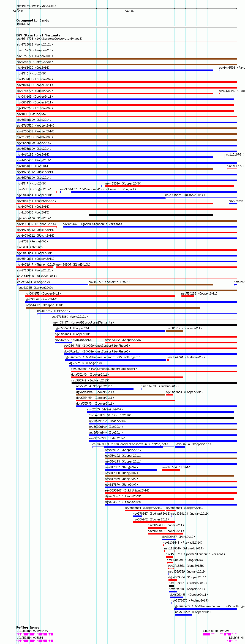Image resolution: width=245 pixels, height=644 pixels.
Task: Select the nsv960870 (Sudmant2013) label
Action: tap(73, 340)
